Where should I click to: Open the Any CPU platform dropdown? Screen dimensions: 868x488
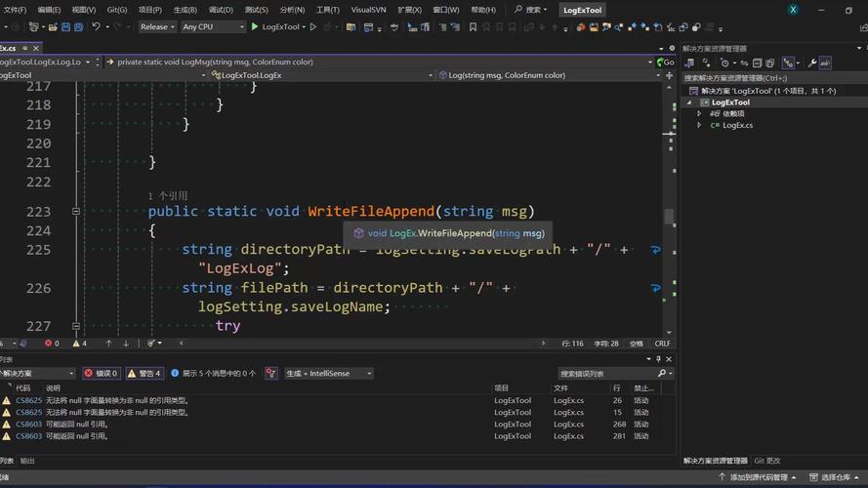[x=213, y=26]
